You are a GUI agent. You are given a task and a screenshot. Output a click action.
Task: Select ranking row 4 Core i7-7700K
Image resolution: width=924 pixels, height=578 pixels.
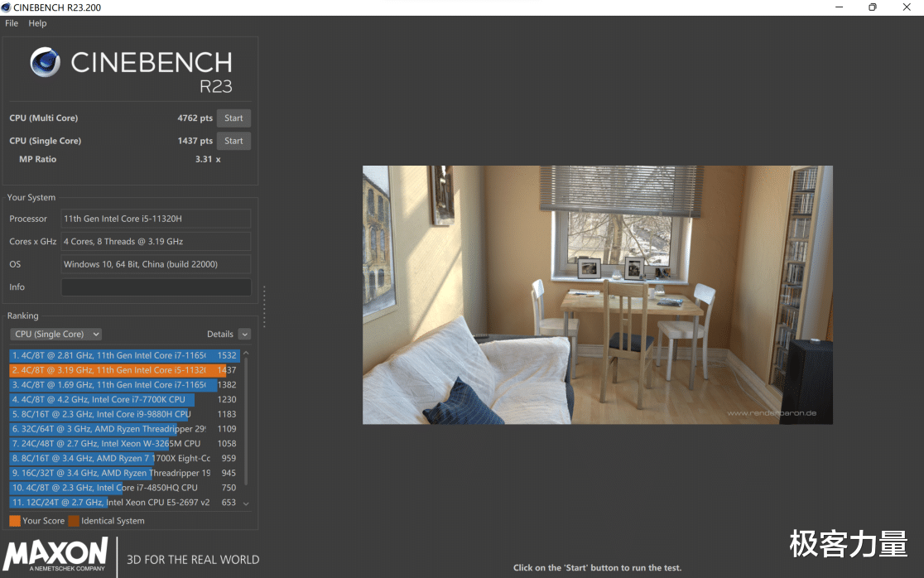[x=123, y=399]
